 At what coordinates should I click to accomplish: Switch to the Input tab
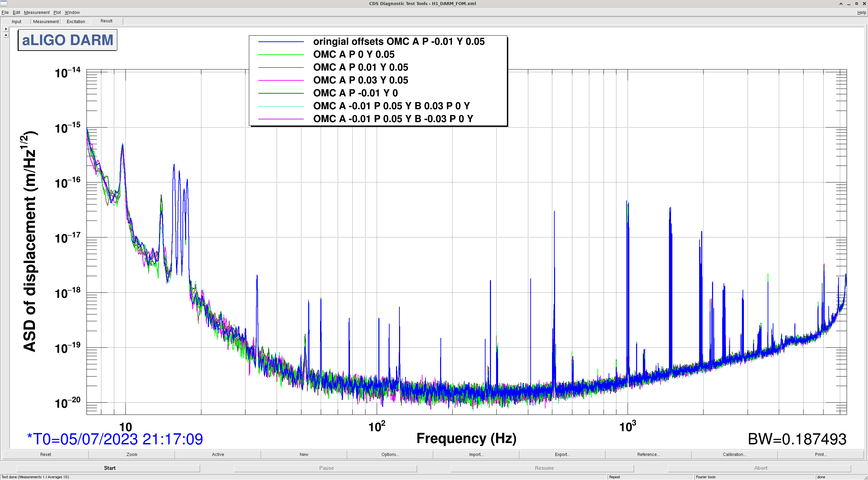pos(16,22)
